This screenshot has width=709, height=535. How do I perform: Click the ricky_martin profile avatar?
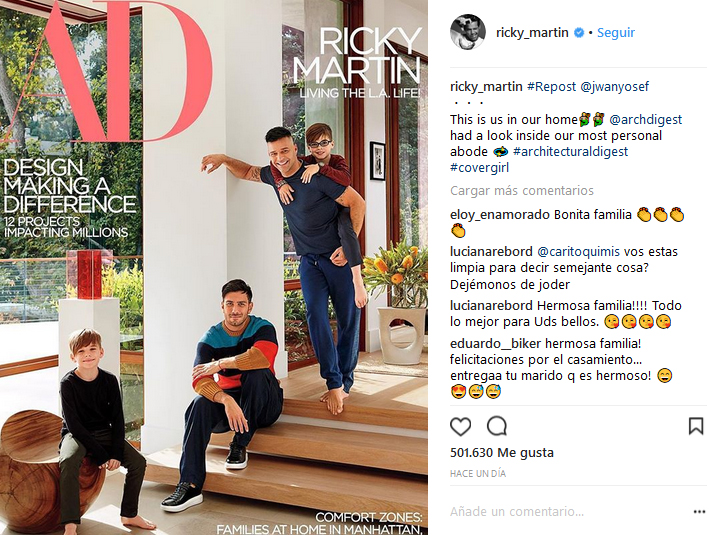click(x=468, y=32)
